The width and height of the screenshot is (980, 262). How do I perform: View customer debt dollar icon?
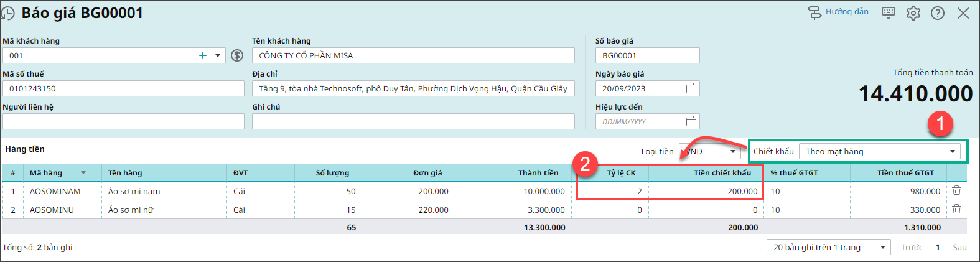tap(237, 55)
